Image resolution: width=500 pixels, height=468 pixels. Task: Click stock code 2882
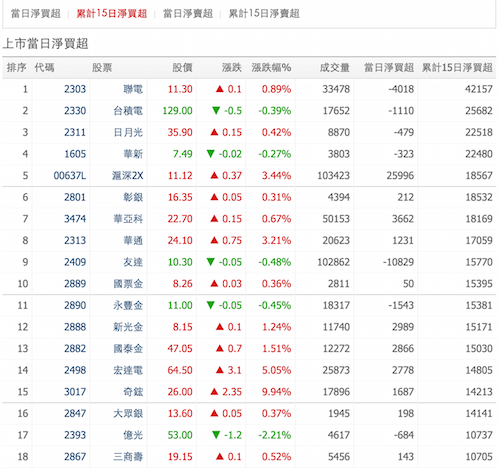[75, 349]
